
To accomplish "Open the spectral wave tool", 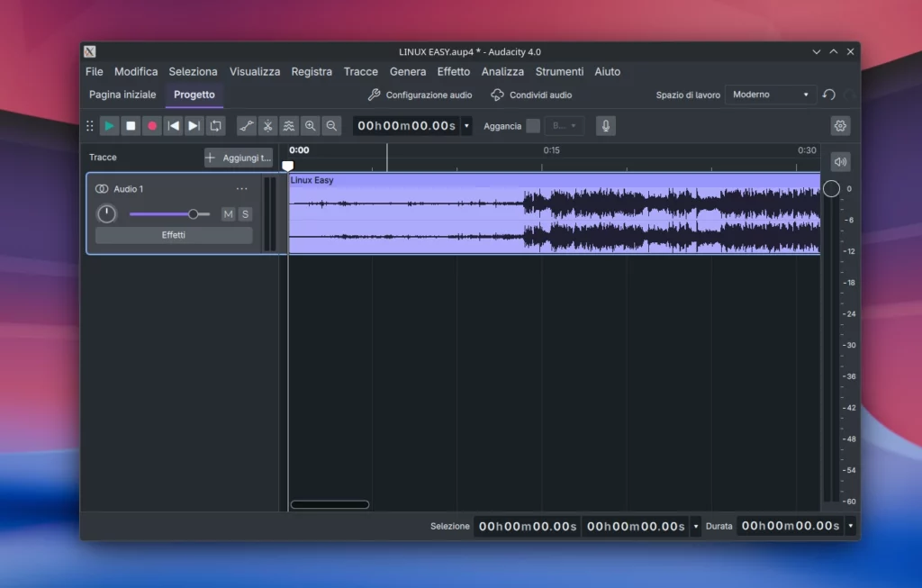I will pos(289,126).
